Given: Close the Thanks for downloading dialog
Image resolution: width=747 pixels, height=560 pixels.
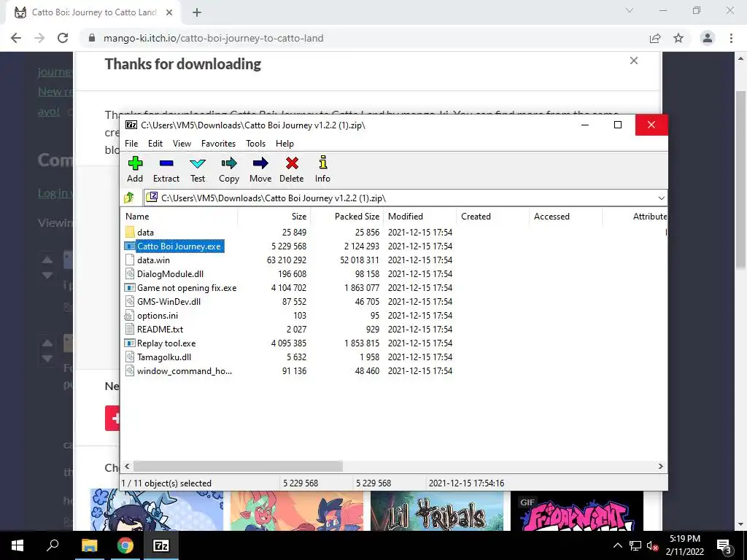Looking at the screenshot, I should coord(634,61).
